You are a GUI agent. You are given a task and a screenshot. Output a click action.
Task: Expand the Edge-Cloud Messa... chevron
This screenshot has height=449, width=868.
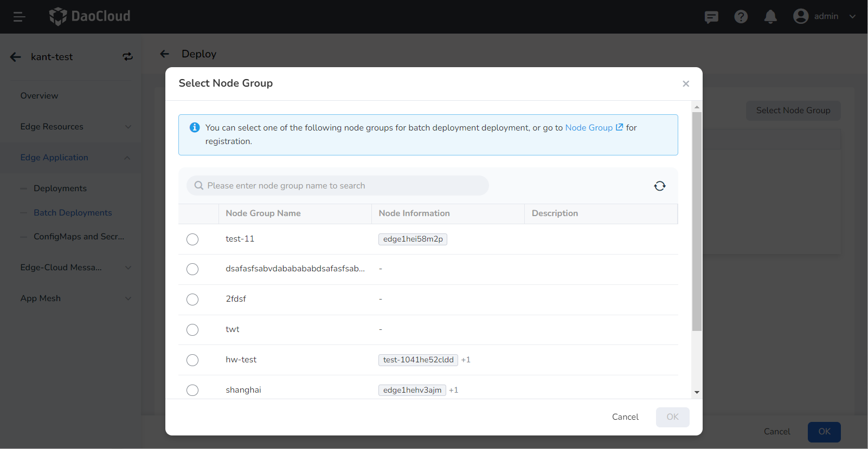click(x=128, y=268)
